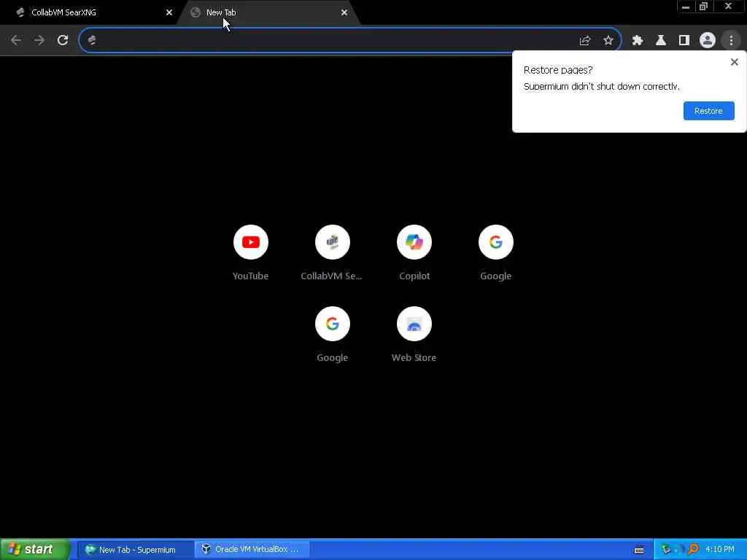
Task: Open the three-dot browser menu
Action: point(731,41)
